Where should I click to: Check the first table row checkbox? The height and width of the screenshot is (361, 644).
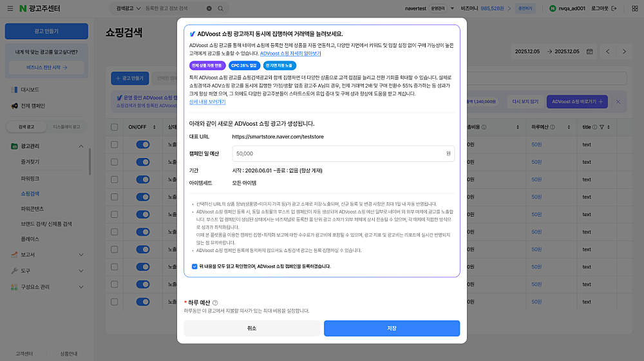pyautogui.click(x=115, y=145)
